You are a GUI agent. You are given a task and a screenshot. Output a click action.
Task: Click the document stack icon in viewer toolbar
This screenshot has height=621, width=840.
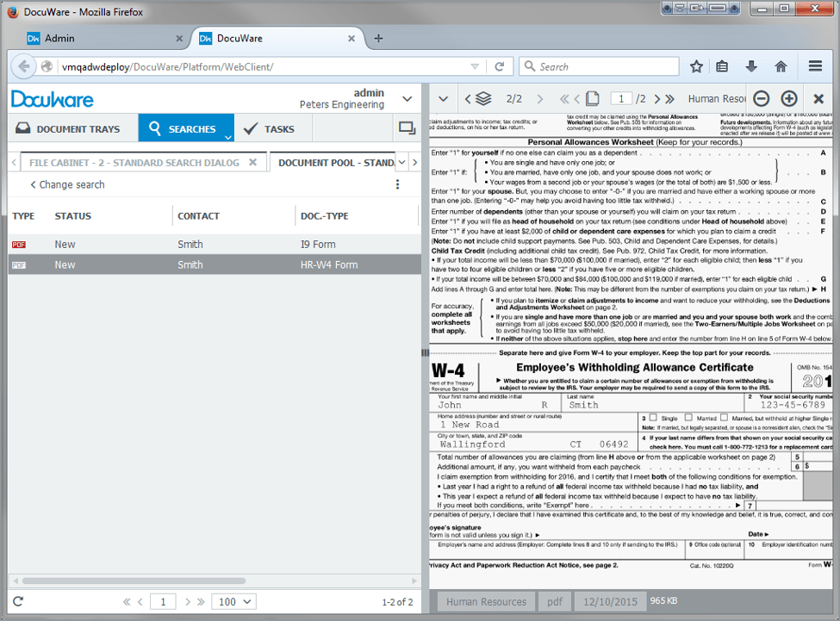pyautogui.click(x=481, y=98)
